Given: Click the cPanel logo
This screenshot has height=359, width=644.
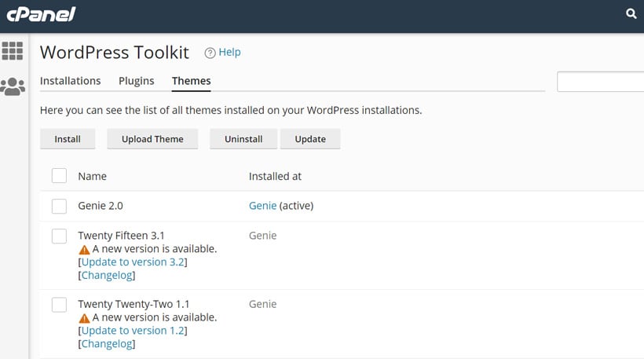Looking at the screenshot, I should pyautogui.click(x=41, y=14).
